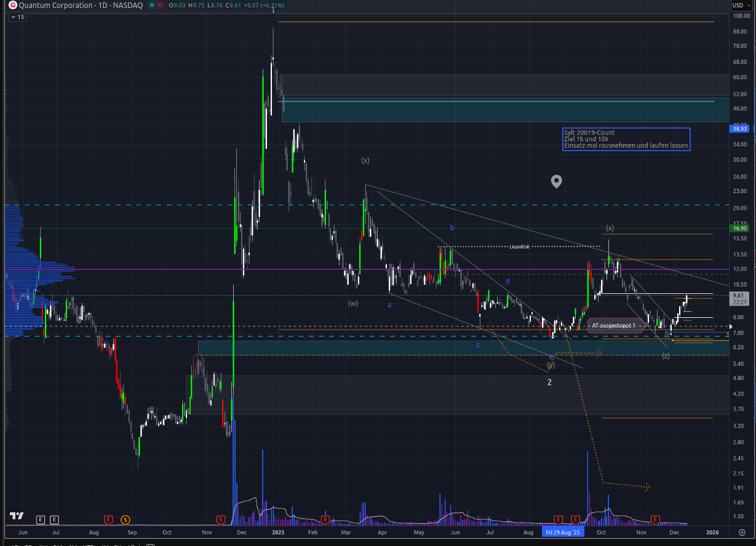756x546 pixels.
Task: Click the highlighted 'Fri 29 Aug '25' date label
Action: (562, 531)
